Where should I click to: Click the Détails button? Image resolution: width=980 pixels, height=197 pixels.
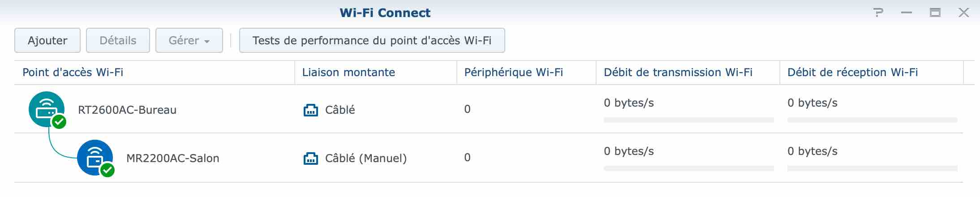tap(118, 40)
